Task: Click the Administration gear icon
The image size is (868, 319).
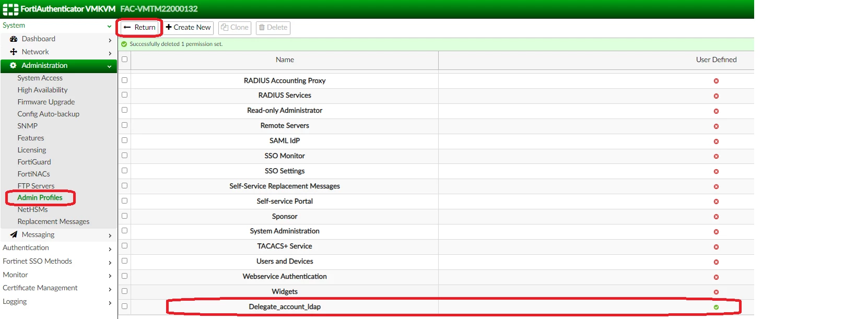Action: pyautogui.click(x=13, y=66)
